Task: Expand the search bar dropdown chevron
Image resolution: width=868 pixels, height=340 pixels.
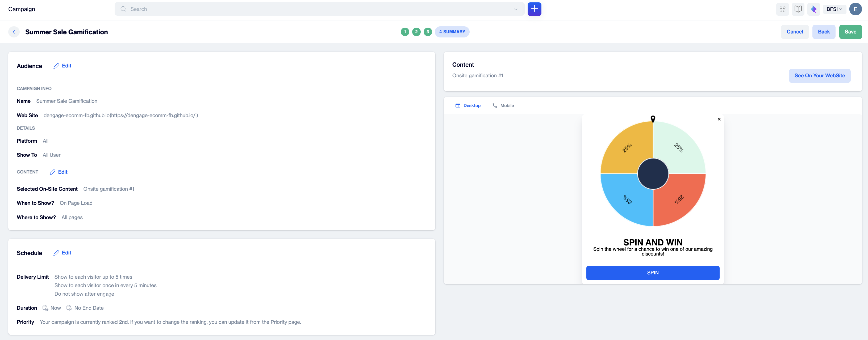Action: 516,9
